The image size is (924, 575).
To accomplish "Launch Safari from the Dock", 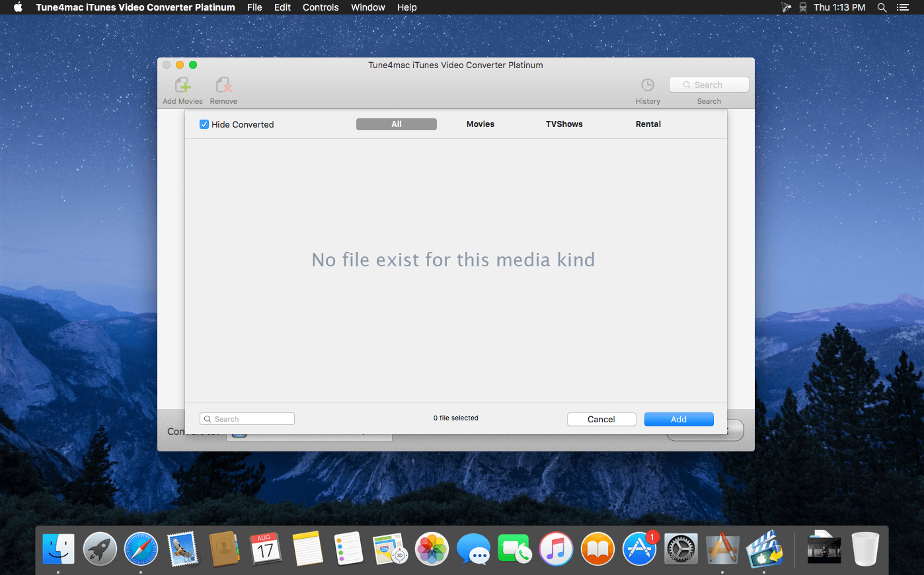I will pyautogui.click(x=141, y=549).
